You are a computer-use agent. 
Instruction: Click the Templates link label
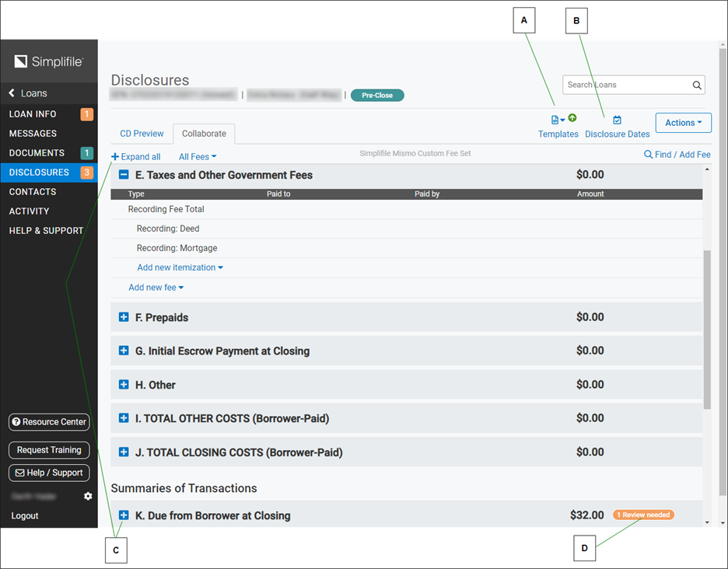click(x=558, y=134)
